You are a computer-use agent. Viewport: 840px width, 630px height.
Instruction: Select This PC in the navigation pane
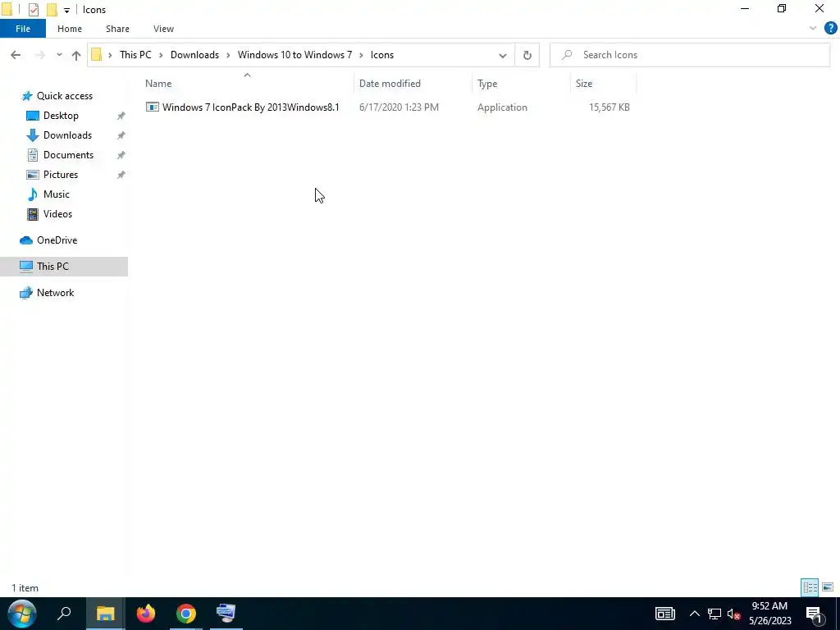pyautogui.click(x=64, y=267)
